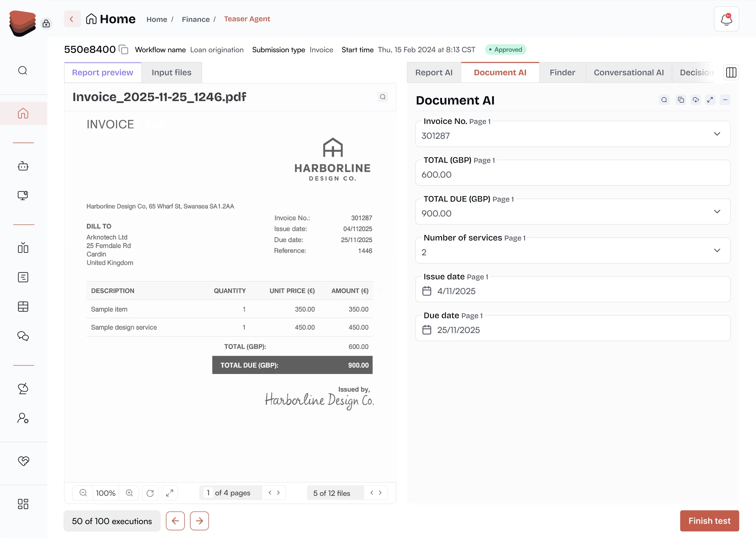Click the notification bell icon
This screenshot has width=756, height=554.
pyautogui.click(x=726, y=19)
